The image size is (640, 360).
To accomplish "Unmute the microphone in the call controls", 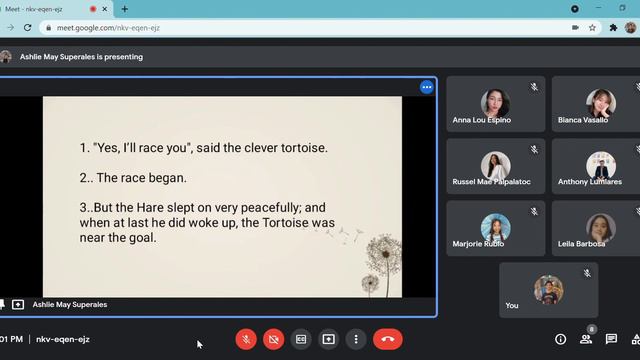I will pos(246,339).
